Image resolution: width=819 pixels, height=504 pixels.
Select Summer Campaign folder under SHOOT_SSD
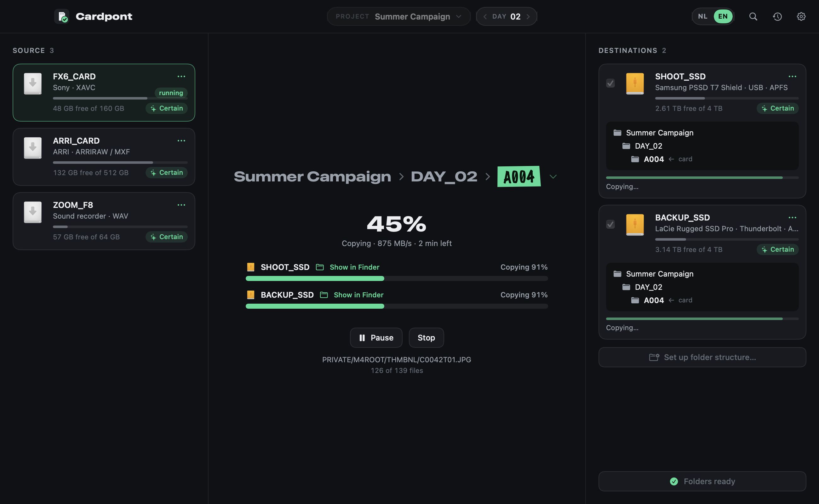click(653, 133)
